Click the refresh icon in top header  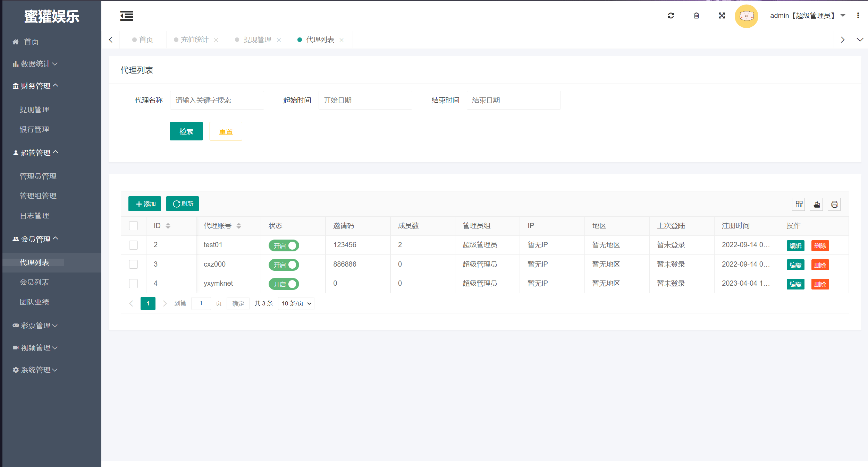click(671, 16)
